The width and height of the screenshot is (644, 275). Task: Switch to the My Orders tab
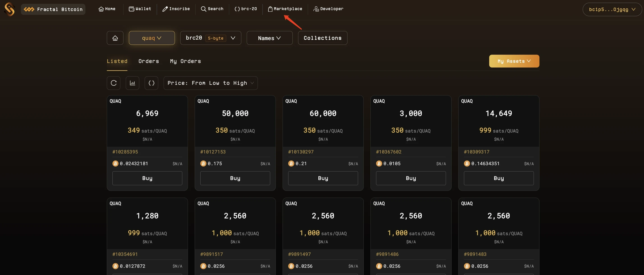click(186, 61)
